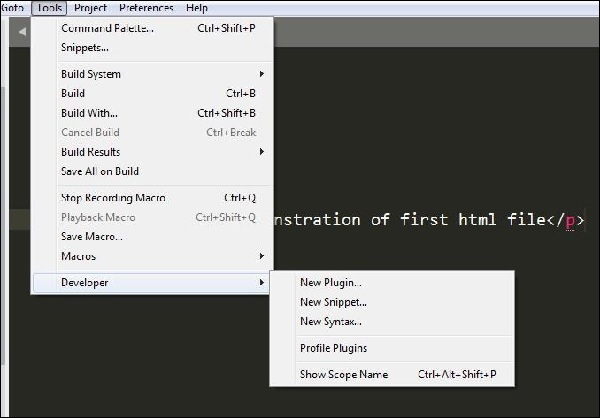This screenshot has width=600, height=418.
Task: Stop recording the macro
Action: tap(113, 198)
